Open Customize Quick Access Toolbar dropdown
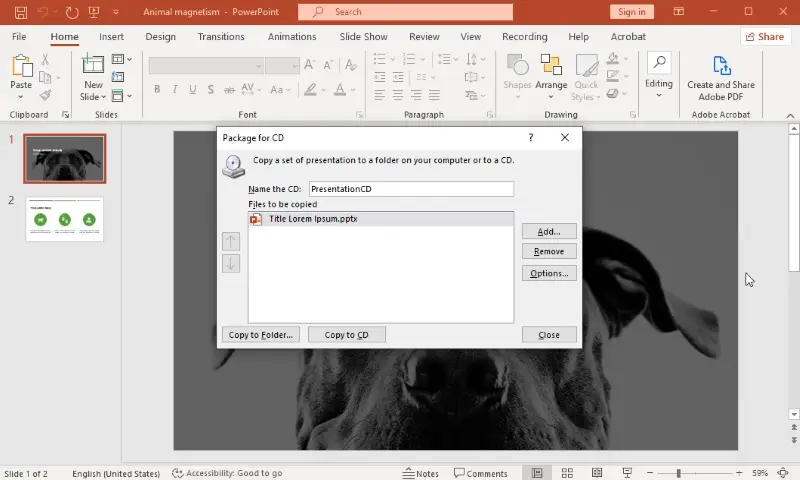The image size is (800, 480). click(x=116, y=12)
